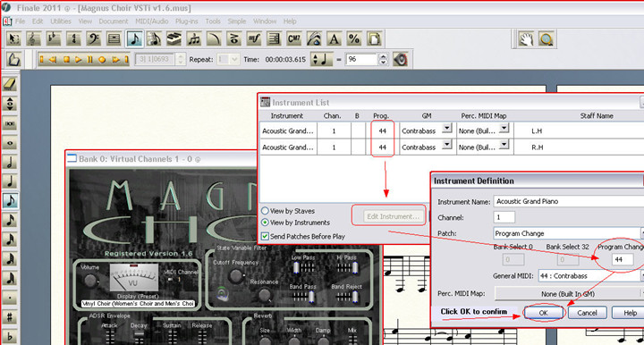The height and width of the screenshot is (345, 644).
Task: Open General MIDI 44 : Contrabass dropdown
Action: pyautogui.click(x=591, y=275)
